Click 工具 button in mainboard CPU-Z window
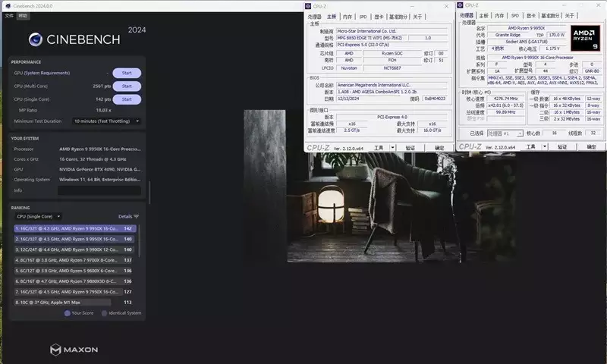 (379, 148)
